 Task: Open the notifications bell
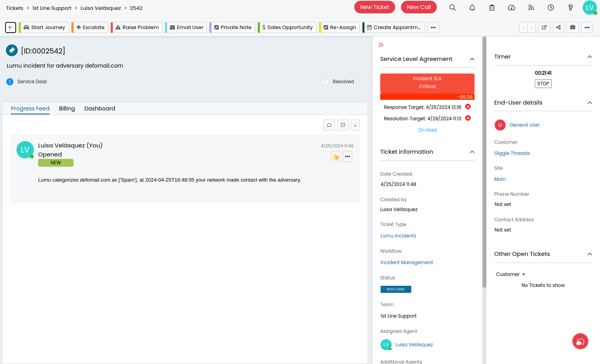coord(472,7)
